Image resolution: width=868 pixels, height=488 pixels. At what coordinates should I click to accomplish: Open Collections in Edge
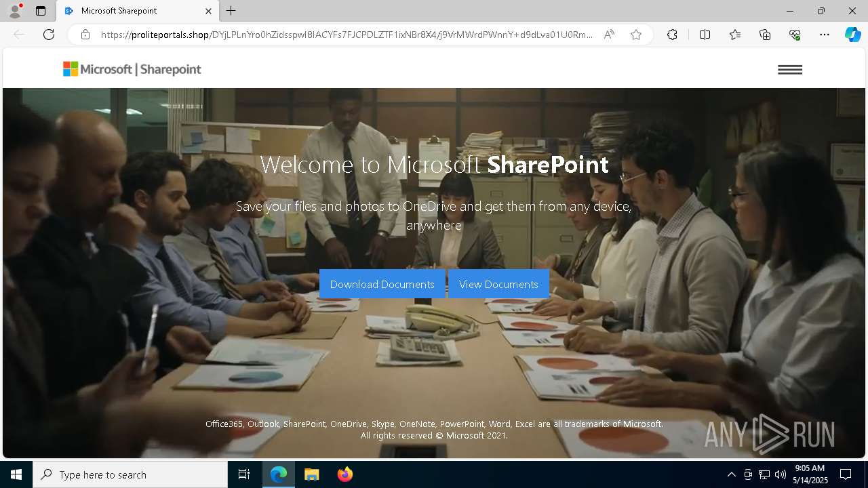pos(765,35)
